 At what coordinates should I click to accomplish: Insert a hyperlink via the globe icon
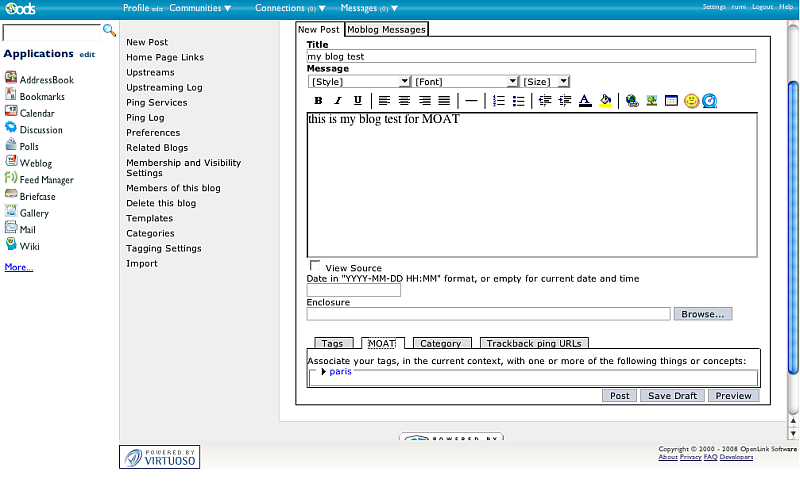[x=632, y=101]
